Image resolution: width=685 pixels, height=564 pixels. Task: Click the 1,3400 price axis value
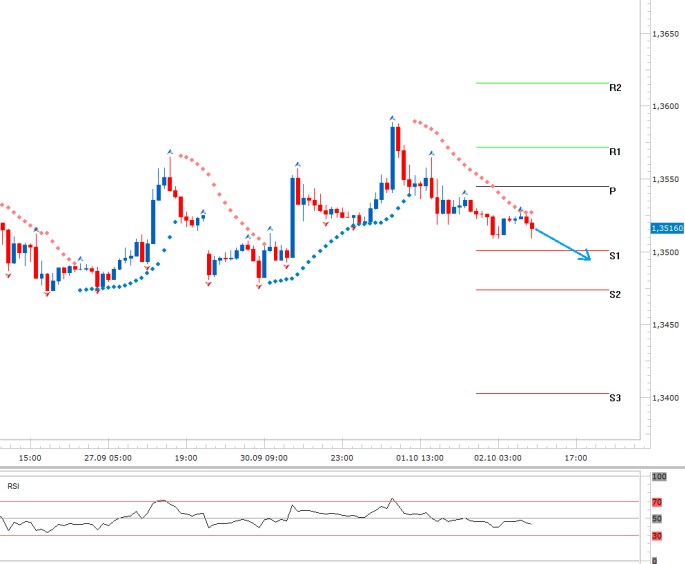click(665, 398)
